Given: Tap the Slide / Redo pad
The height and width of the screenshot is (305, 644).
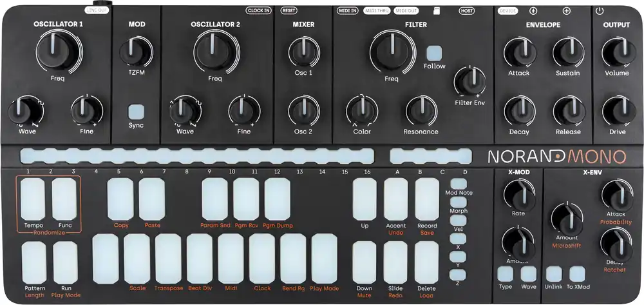Looking at the screenshot, I should (395, 262).
